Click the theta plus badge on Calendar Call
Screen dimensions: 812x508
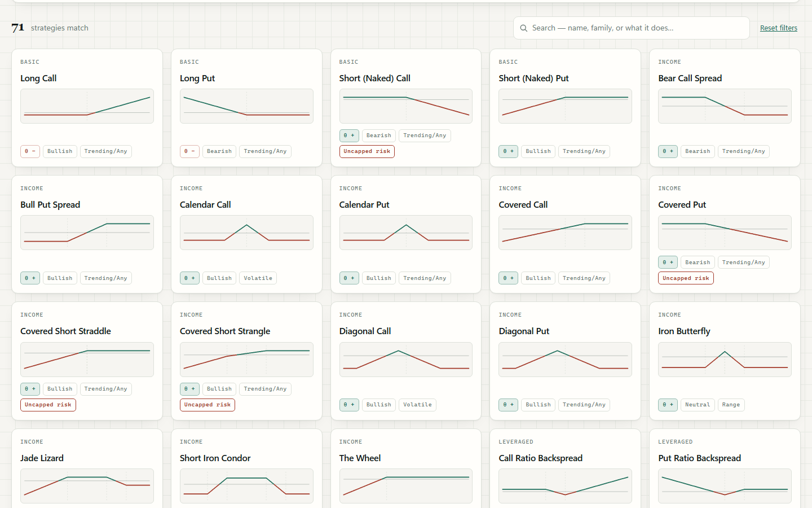coord(189,278)
